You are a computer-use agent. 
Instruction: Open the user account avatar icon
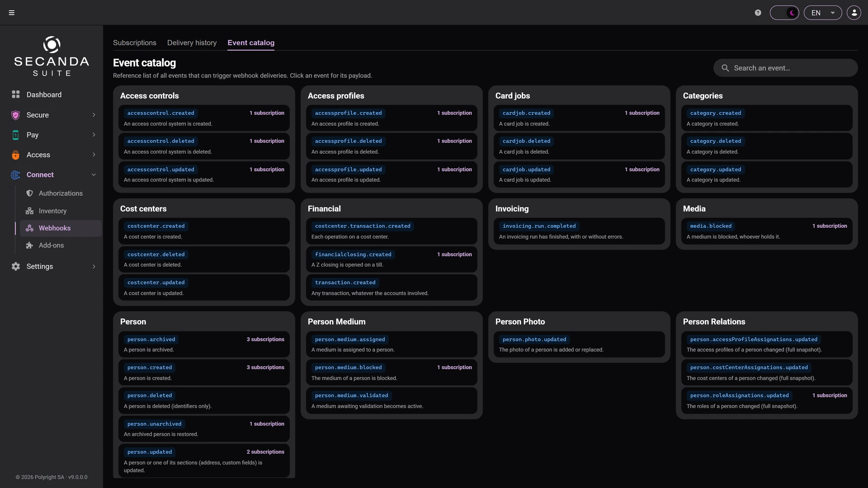pyautogui.click(x=854, y=13)
